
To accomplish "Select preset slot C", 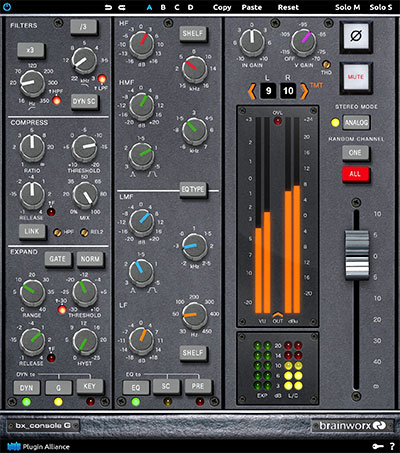I will [177, 7].
